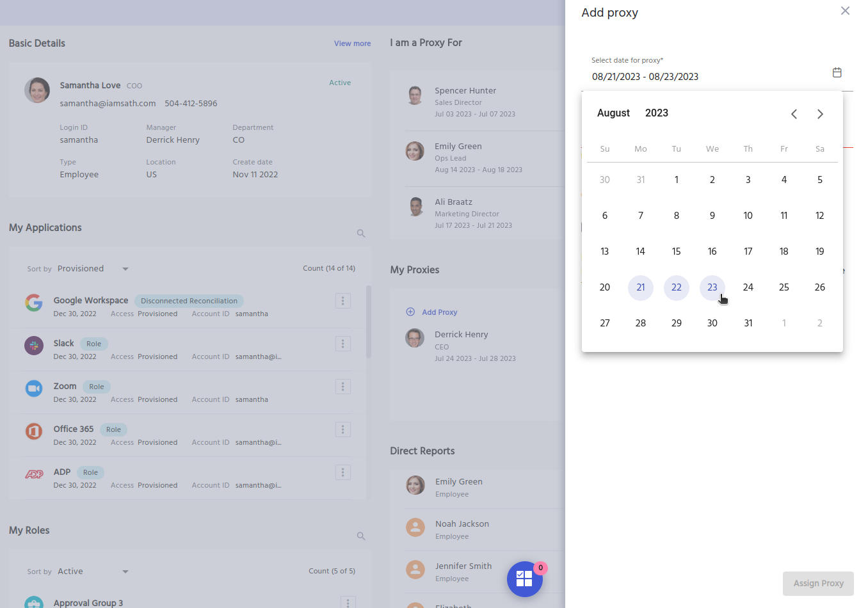Click the Zoom app icon
The image size is (868, 608).
pos(34,388)
